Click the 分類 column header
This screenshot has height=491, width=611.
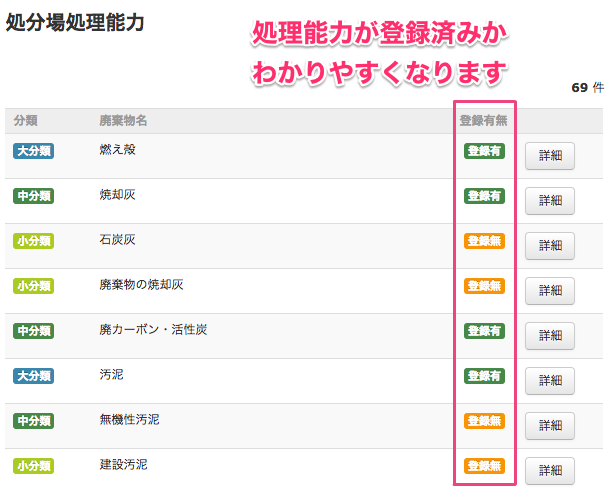pyautogui.click(x=26, y=121)
